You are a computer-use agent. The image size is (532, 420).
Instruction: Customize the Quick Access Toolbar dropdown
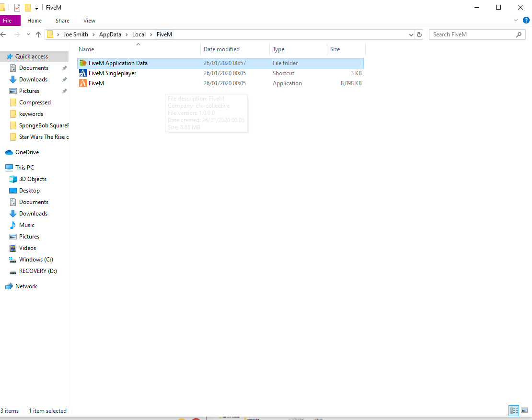pyautogui.click(x=36, y=7)
